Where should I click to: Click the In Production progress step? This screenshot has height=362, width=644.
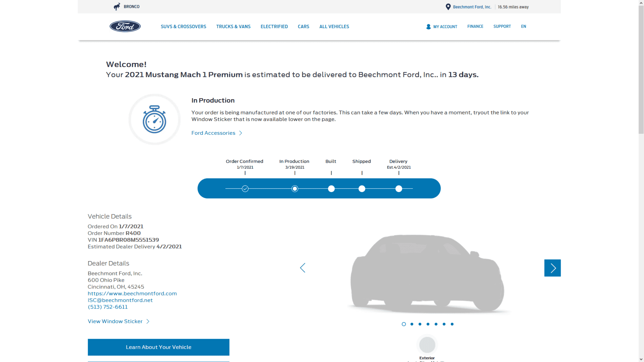(x=295, y=189)
